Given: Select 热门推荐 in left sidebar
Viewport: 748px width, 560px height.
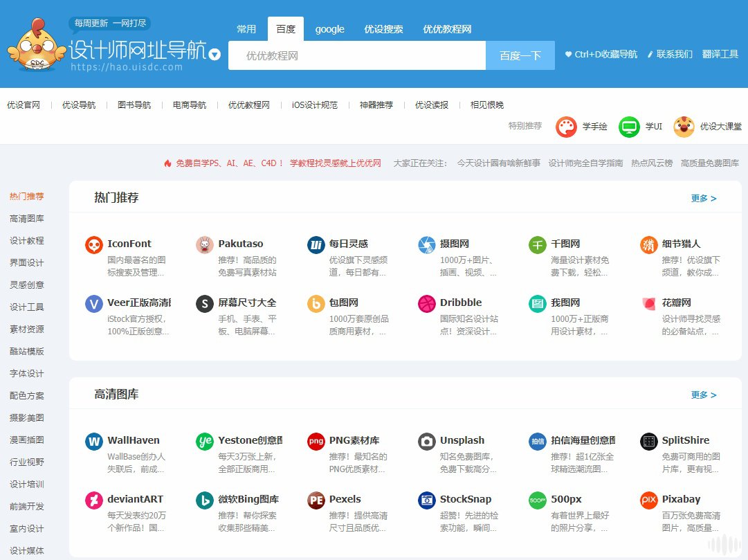Looking at the screenshot, I should (27, 197).
